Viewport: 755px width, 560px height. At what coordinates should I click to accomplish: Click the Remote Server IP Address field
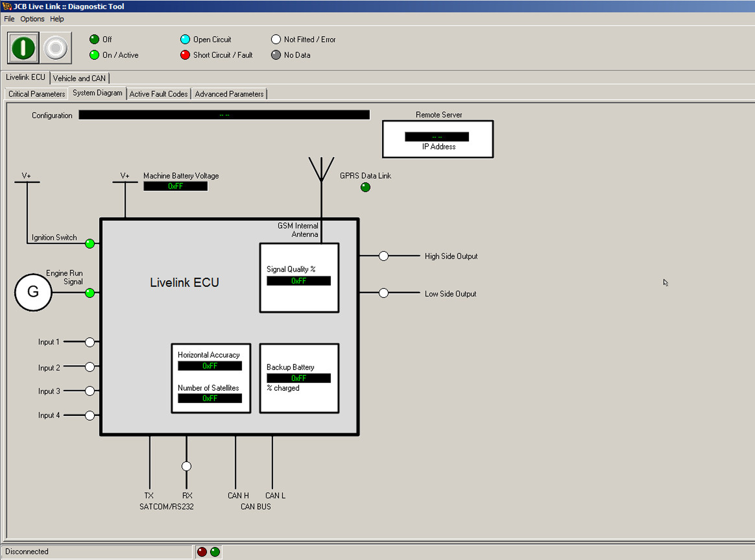coord(437,137)
